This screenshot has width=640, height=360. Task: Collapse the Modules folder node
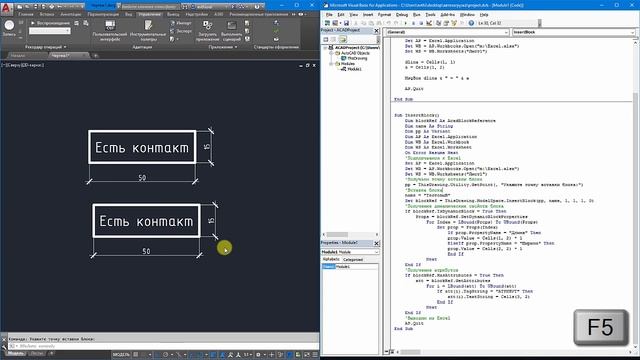pyautogui.click(x=331, y=64)
